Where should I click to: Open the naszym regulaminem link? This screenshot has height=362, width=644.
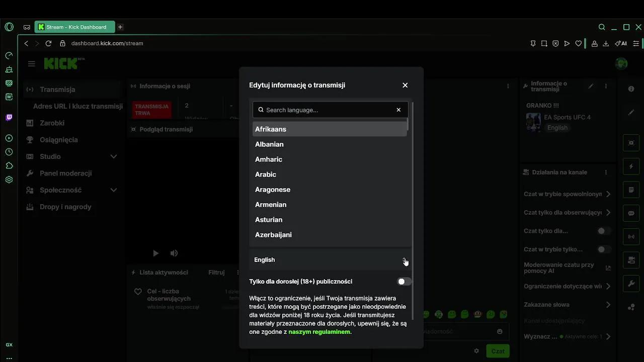pos(319,332)
